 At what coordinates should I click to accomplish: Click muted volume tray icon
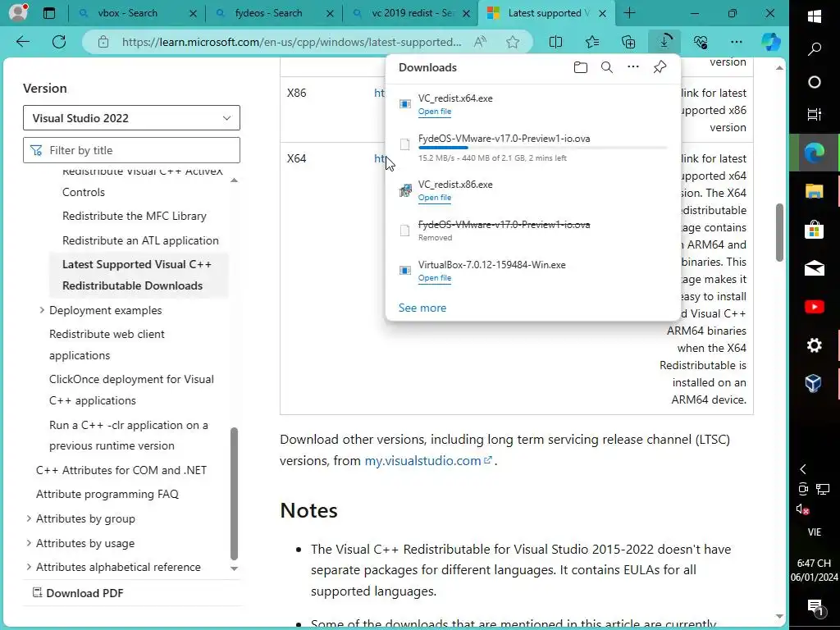point(802,509)
